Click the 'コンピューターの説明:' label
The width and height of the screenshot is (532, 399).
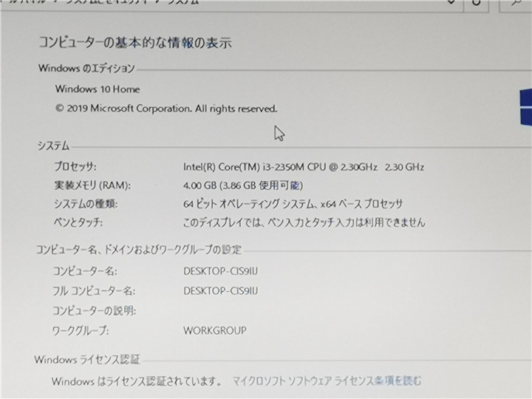95,310
